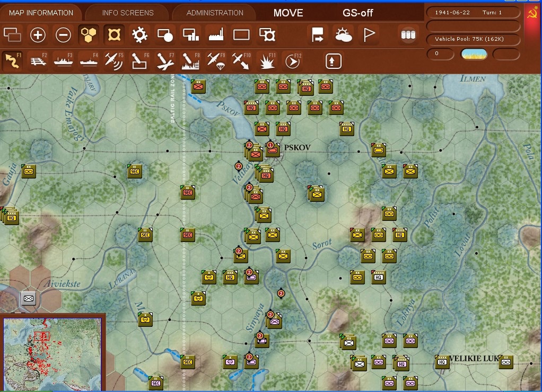Toggle the factory overlay icon

(x=216, y=35)
